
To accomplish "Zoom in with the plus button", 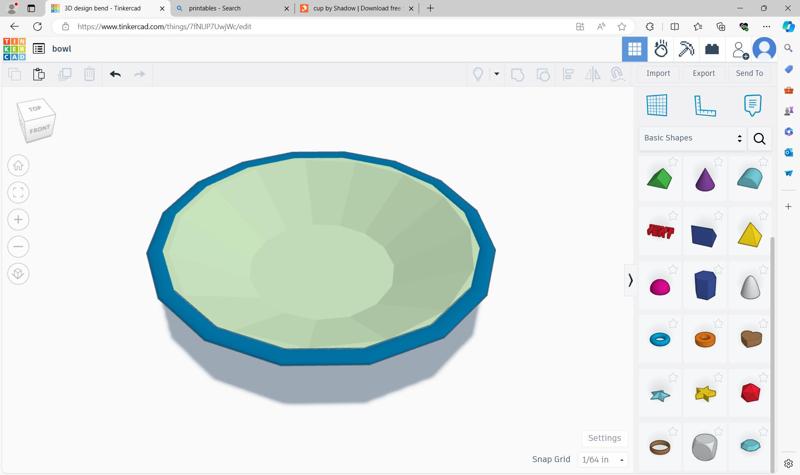I will 18,220.
